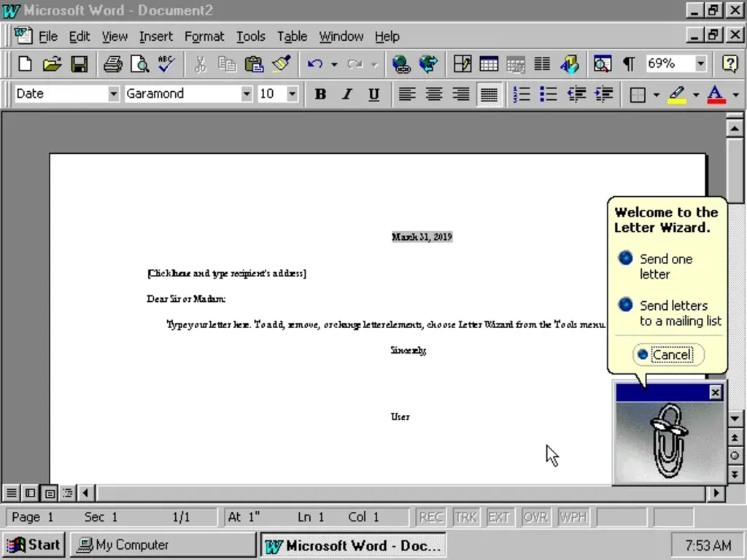Open the Insert Microsoft Excel Worksheet tool
This screenshot has height=560, width=747.
coord(516,64)
